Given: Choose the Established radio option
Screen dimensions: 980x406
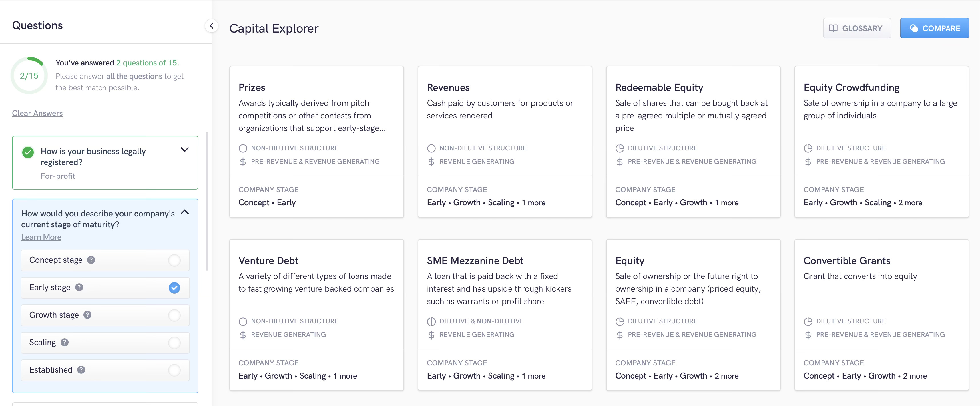Looking at the screenshot, I should pyautogui.click(x=174, y=370).
